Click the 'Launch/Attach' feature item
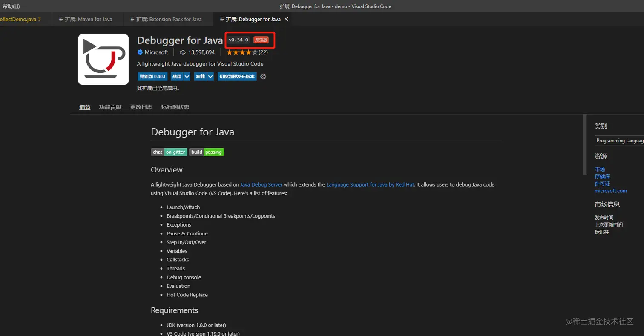 pos(183,207)
